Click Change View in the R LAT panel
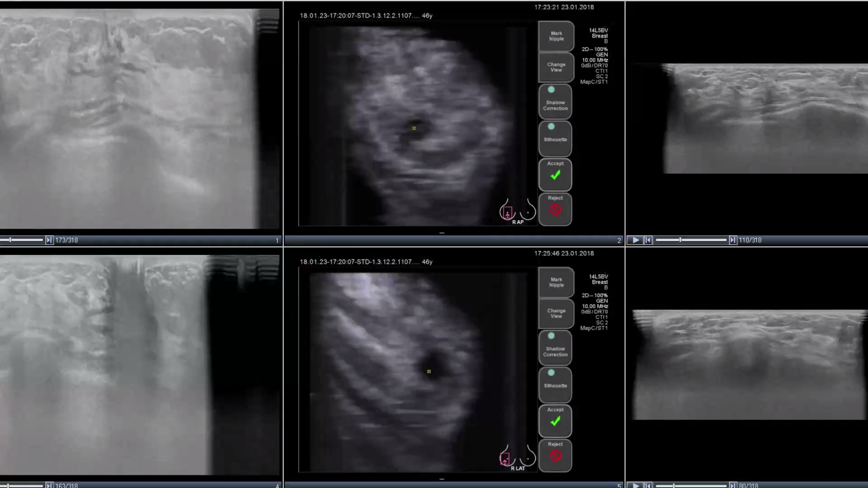 [x=556, y=314]
